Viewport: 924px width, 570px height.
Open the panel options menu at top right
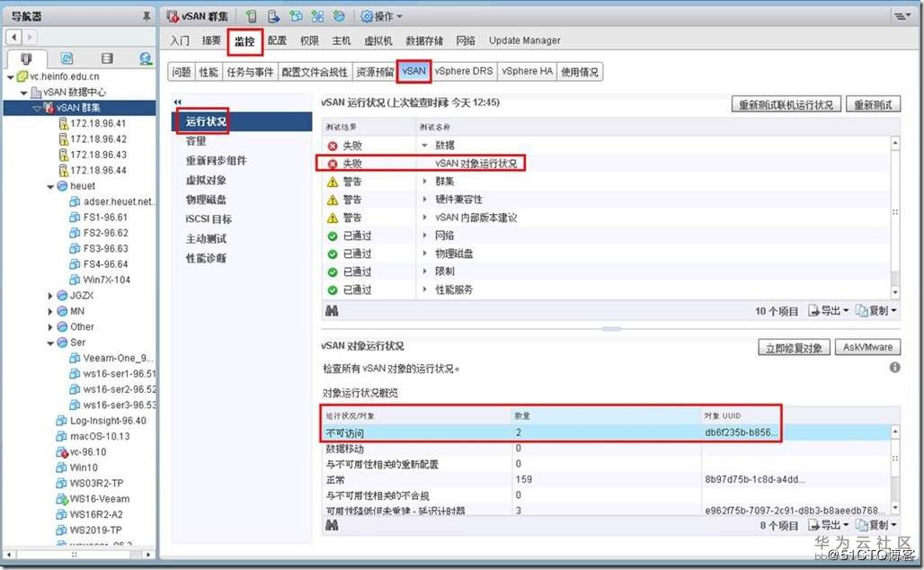click(x=902, y=16)
